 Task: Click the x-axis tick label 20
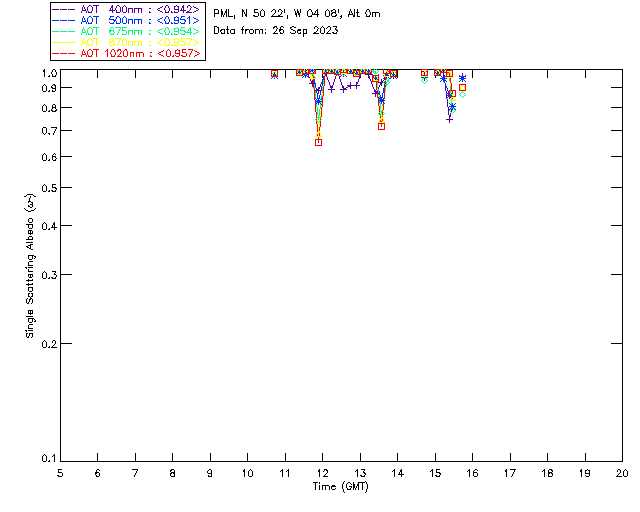[x=622, y=473]
